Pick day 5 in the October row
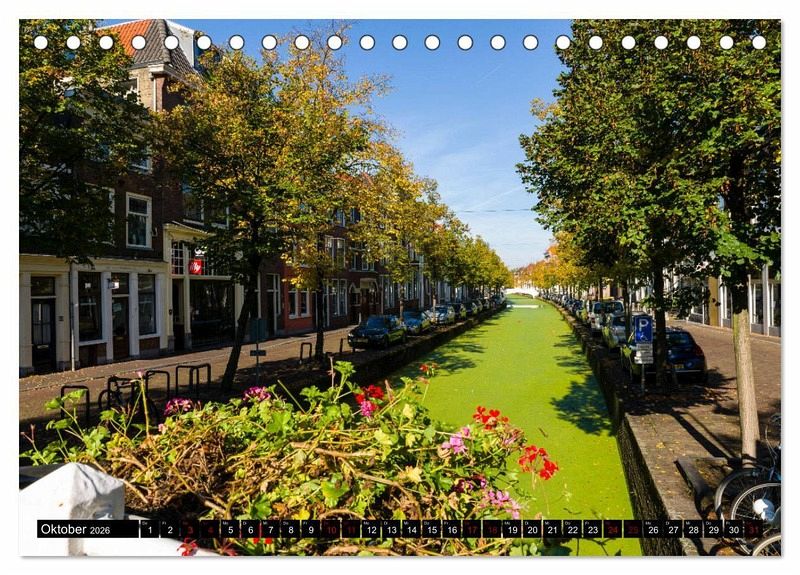The image size is (800, 575). 230,529
